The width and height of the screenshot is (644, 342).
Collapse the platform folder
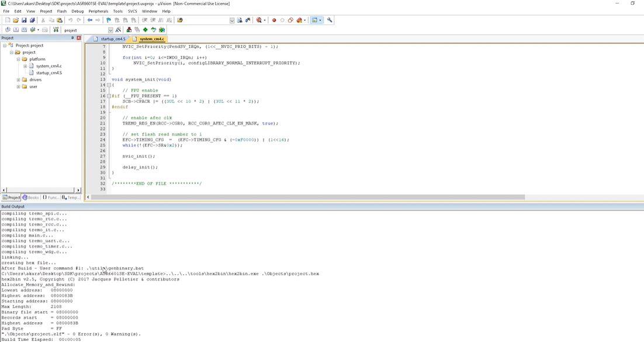tap(18, 59)
